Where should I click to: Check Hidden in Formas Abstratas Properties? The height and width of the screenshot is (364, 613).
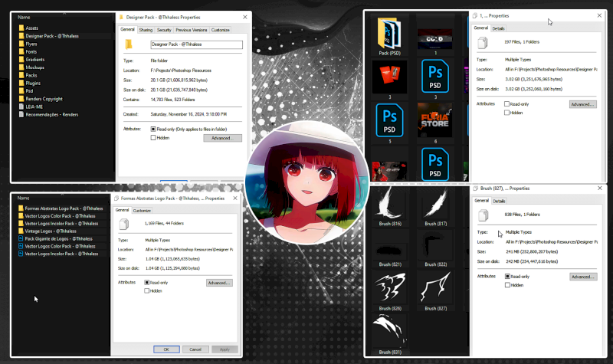click(x=147, y=290)
